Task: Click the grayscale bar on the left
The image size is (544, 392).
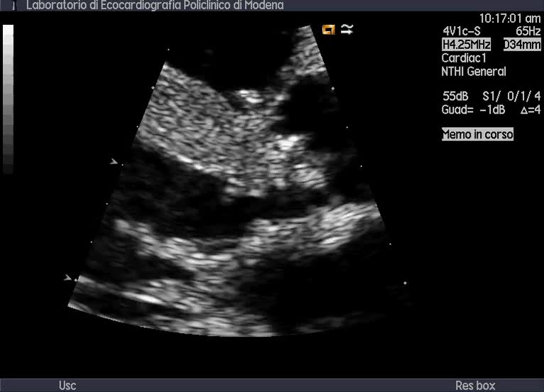Action: click(x=8, y=99)
